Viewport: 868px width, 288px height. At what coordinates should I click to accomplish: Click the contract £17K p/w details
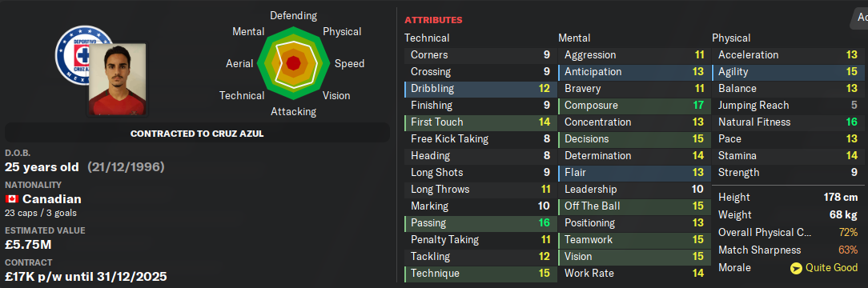86,276
